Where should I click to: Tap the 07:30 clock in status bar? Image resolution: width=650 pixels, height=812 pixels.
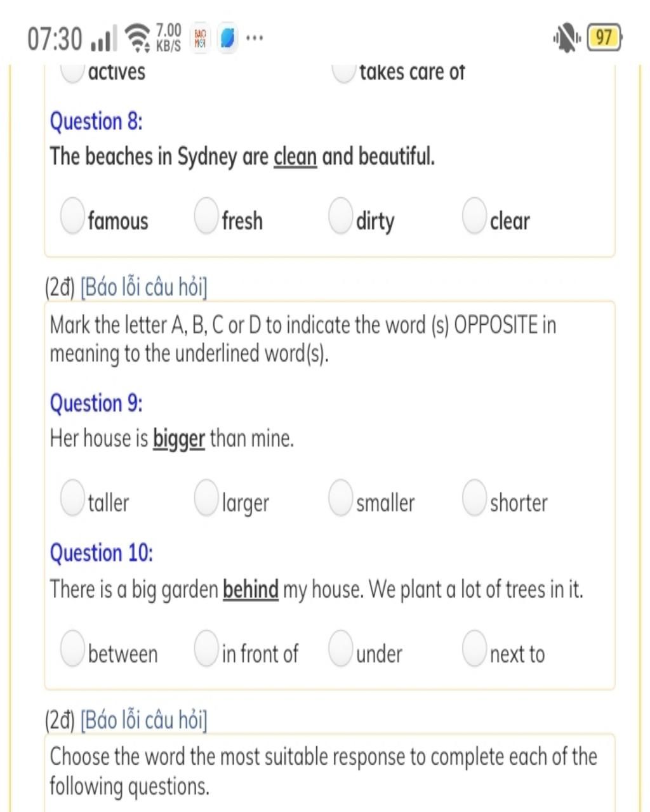point(55,39)
